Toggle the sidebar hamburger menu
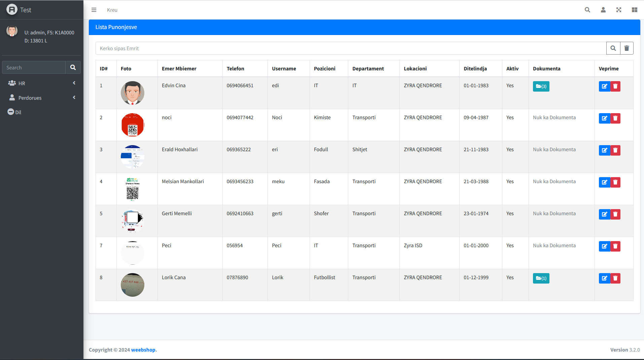This screenshot has height=360, width=644. (94, 10)
